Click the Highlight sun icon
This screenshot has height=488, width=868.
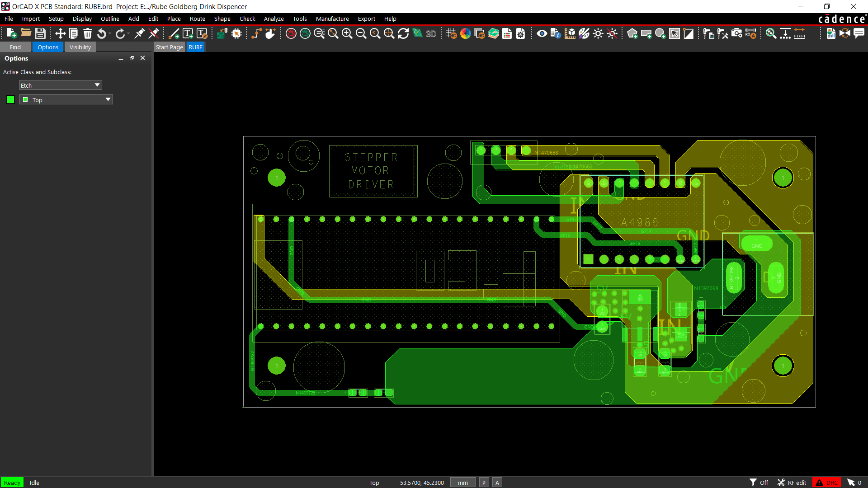(x=598, y=33)
